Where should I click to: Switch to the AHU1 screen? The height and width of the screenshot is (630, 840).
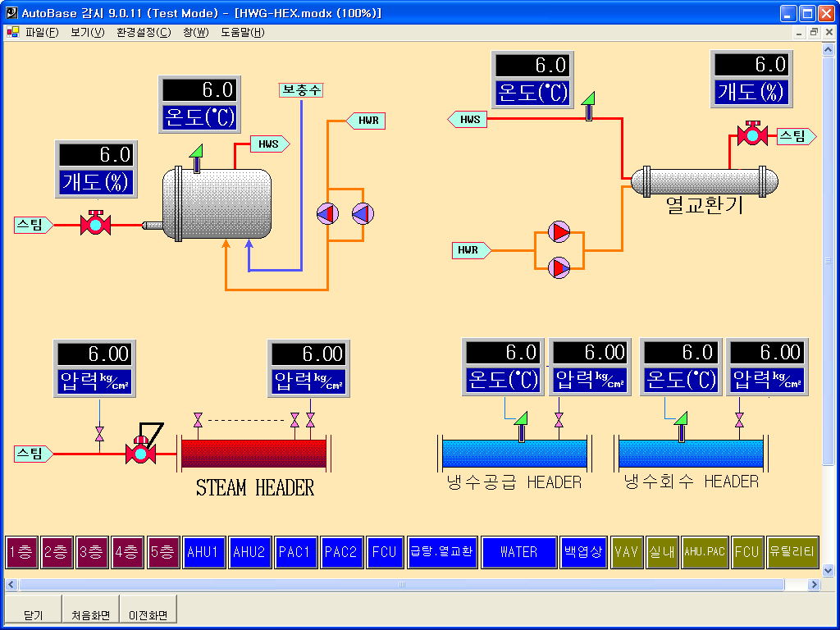tap(203, 552)
